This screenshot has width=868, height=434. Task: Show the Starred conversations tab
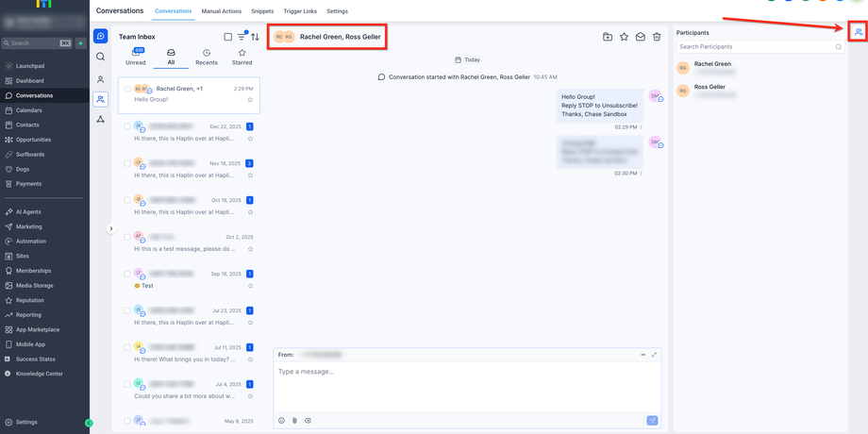242,57
